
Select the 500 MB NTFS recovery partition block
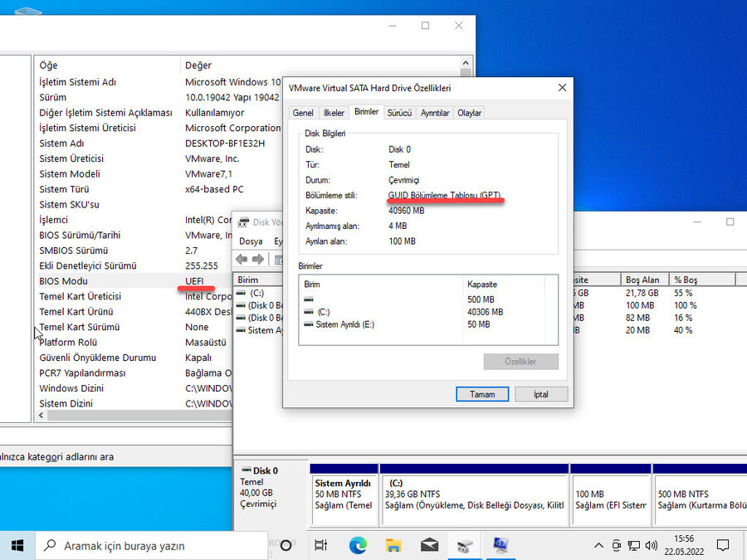coord(700,494)
